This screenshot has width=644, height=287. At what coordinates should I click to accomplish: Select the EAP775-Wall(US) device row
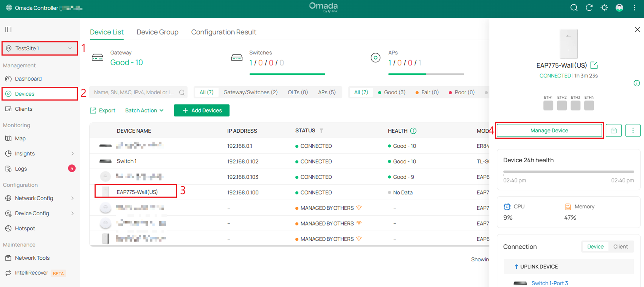(x=289, y=192)
